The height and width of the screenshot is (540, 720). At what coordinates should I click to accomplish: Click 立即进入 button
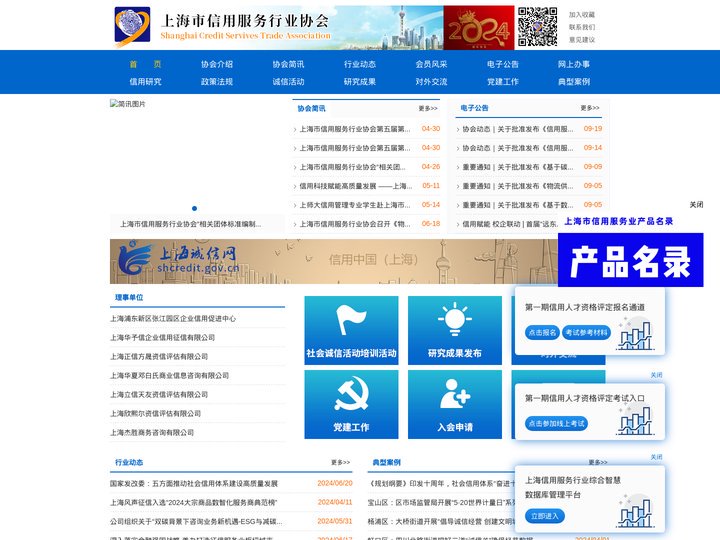(545, 516)
